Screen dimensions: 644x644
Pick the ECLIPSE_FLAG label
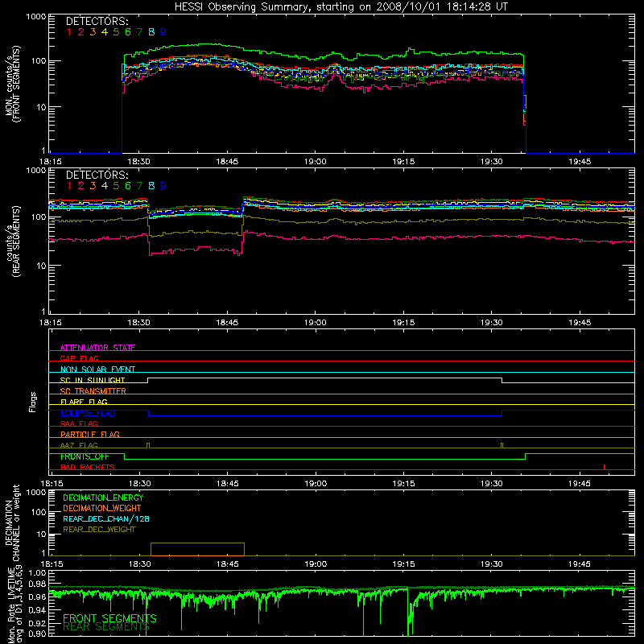88,413
